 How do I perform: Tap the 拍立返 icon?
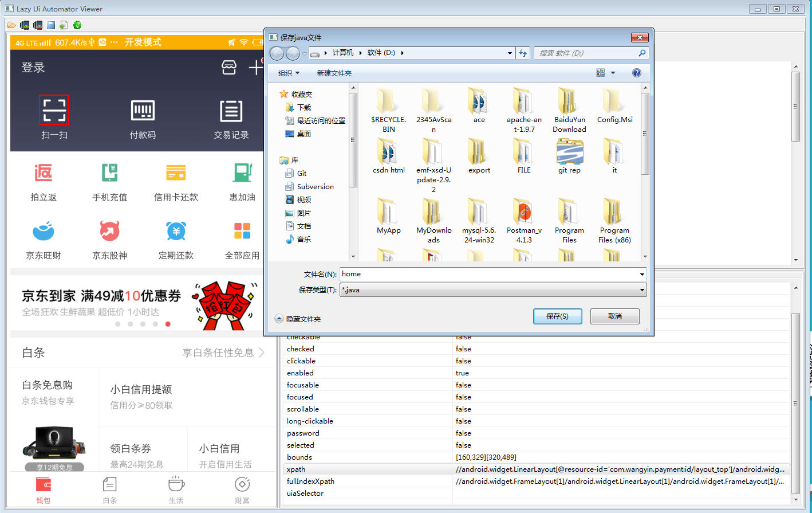click(44, 173)
